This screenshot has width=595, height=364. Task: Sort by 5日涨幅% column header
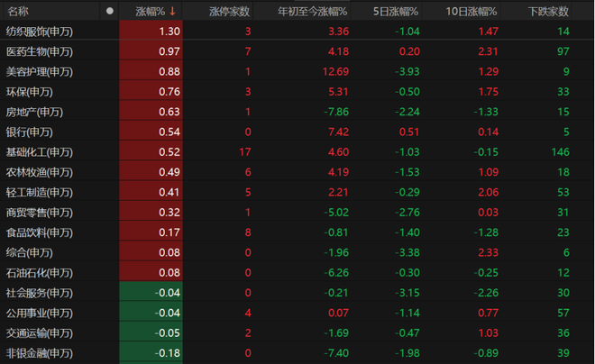pos(392,11)
